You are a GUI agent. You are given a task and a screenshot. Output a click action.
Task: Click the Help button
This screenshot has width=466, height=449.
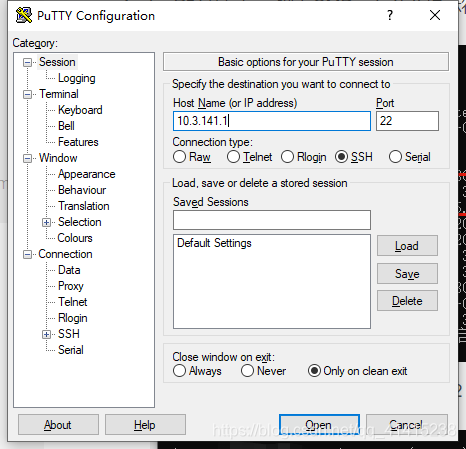tap(145, 425)
